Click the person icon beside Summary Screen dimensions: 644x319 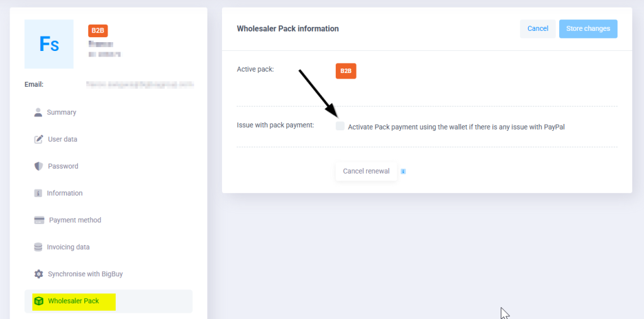[x=38, y=112]
